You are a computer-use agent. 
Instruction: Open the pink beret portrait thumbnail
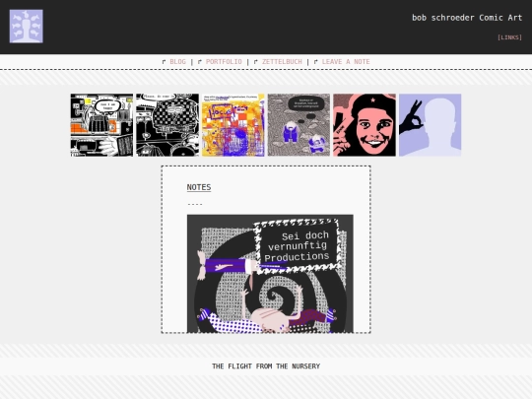tap(365, 125)
